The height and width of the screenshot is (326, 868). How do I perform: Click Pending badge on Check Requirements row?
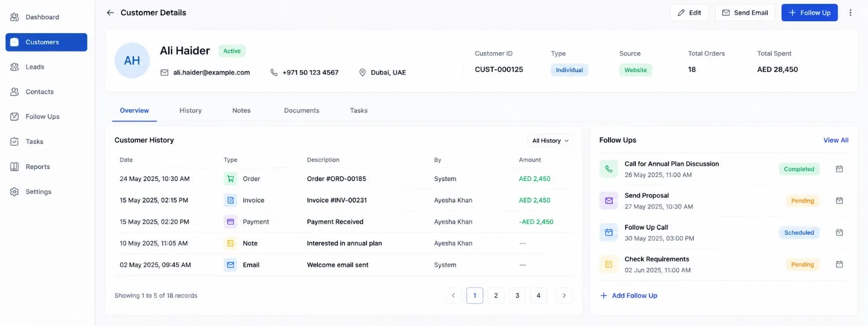point(802,265)
